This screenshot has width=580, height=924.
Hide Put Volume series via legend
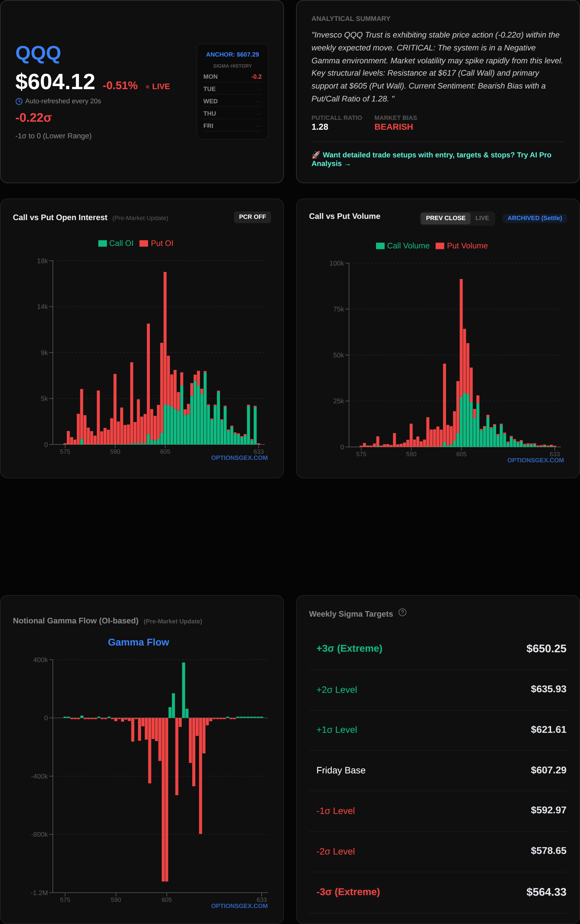[440, 246]
